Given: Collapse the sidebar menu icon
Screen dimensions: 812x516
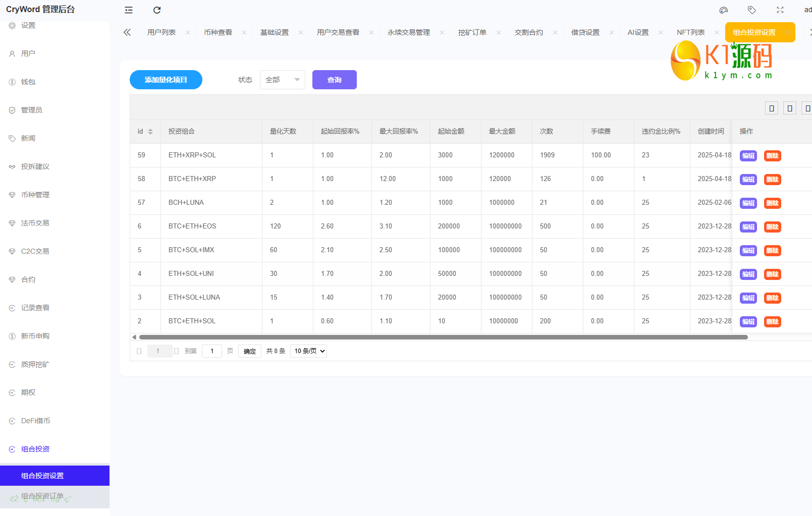Looking at the screenshot, I should click(x=129, y=10).
